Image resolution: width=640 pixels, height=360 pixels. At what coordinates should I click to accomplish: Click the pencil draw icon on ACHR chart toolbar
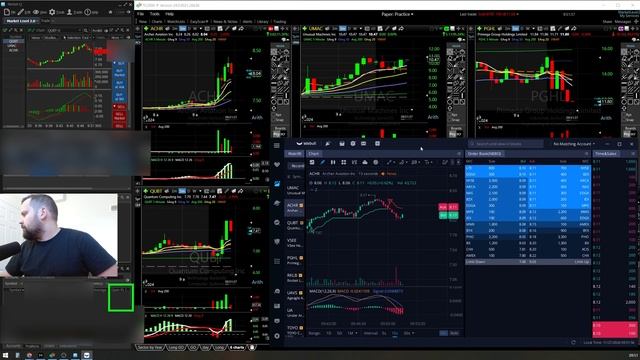point(227,29)
